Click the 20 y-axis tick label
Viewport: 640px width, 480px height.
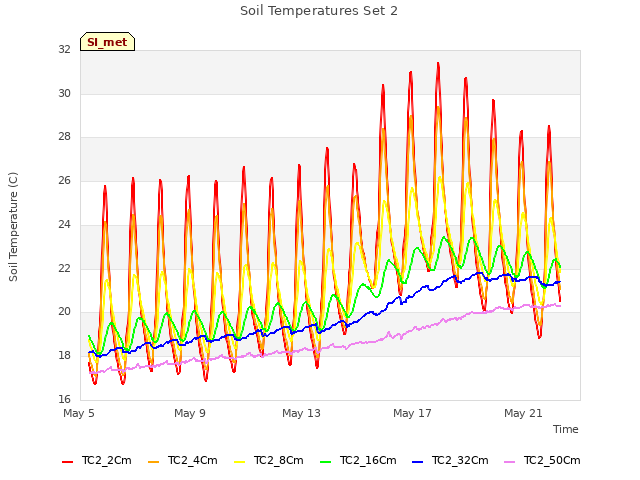click(x=64, y=312)
